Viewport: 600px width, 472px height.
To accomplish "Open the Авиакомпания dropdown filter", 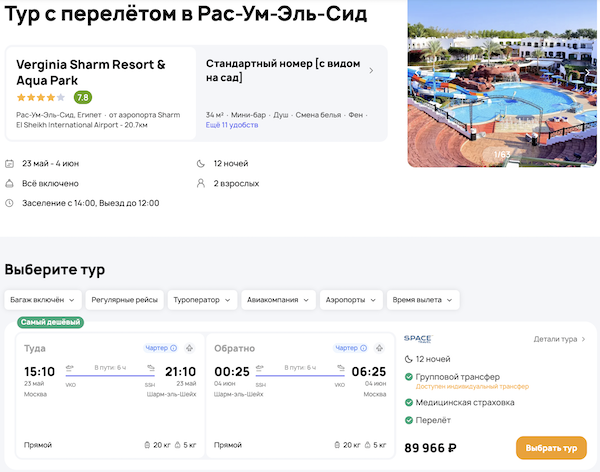I will point(278,299).
